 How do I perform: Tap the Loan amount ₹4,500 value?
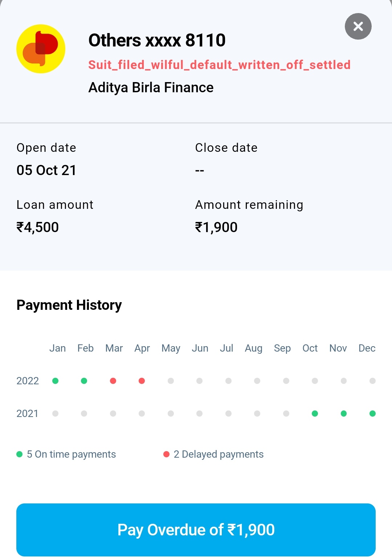click(x=38, y=227)
